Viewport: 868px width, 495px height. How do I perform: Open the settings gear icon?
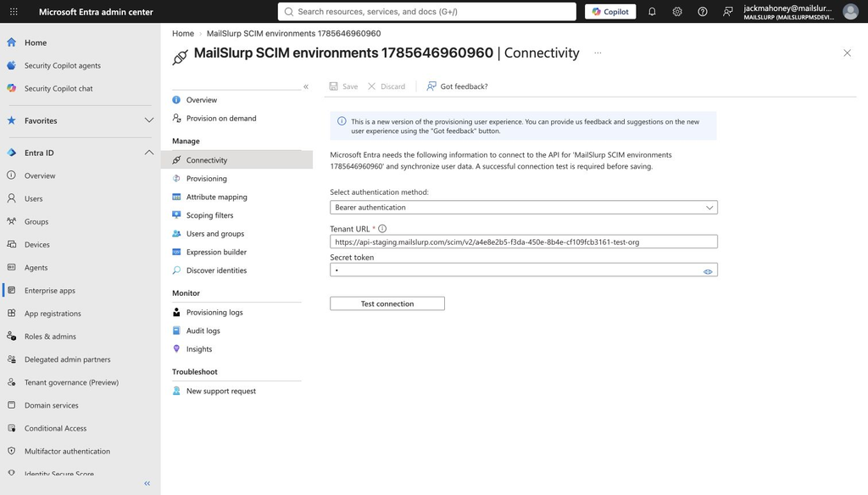click(x=677, y=12)
